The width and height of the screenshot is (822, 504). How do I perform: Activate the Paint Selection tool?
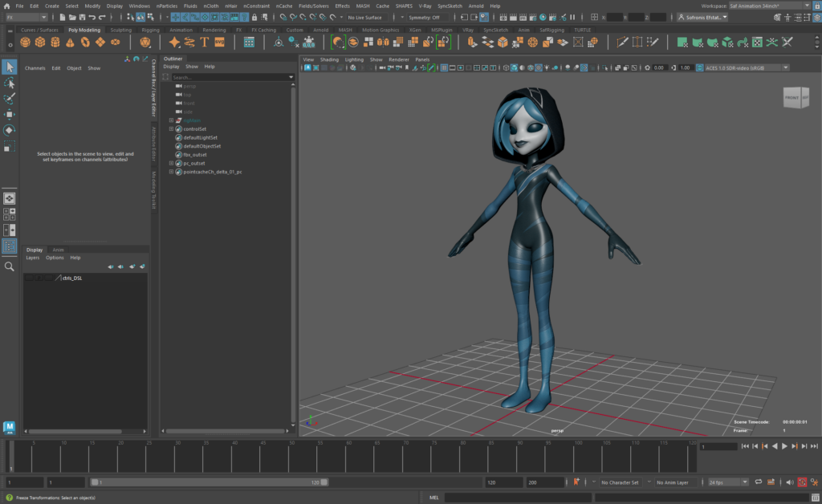pyautogui.click(x=9, y=99)
